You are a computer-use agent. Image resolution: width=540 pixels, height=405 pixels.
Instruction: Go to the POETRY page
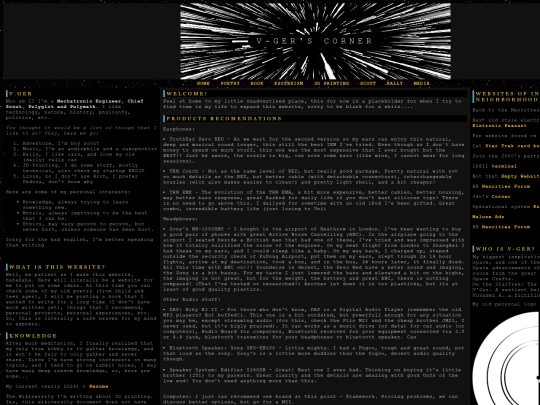pyautogui.click(x=230, y=83)
